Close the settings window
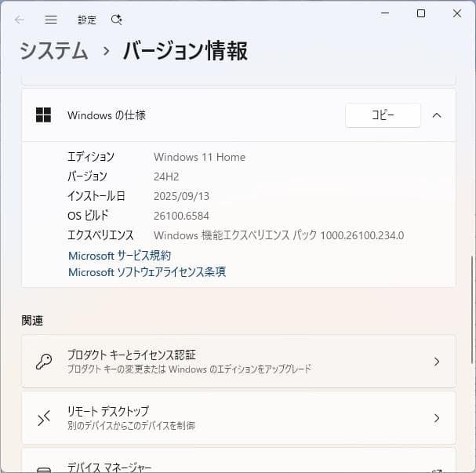Image resolution: width=476 pixels, height=473 pixels. coord(457,13)
